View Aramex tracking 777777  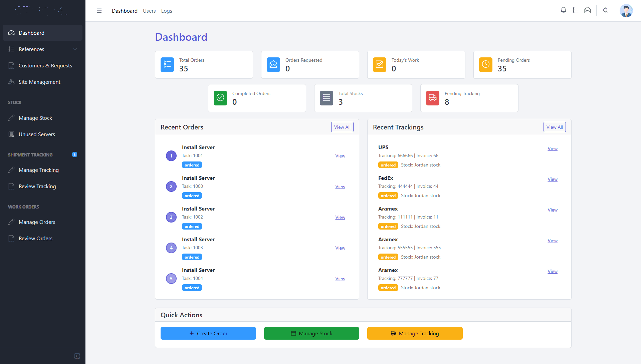553,271
